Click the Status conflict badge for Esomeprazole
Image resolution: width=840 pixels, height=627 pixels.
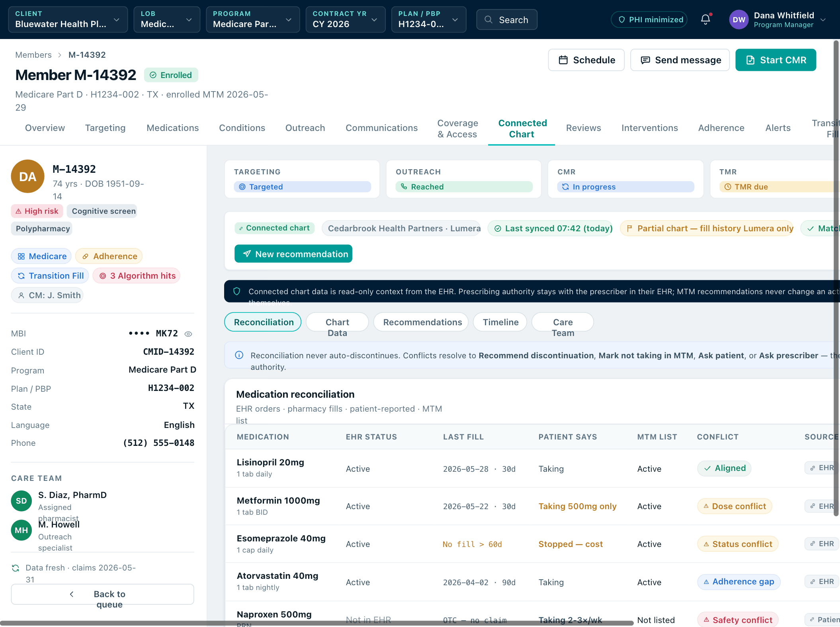[x=738, y=544]
